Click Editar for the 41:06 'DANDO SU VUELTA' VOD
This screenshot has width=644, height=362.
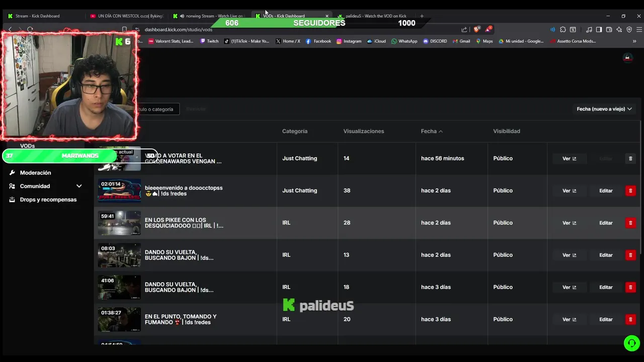click(606, 287)
